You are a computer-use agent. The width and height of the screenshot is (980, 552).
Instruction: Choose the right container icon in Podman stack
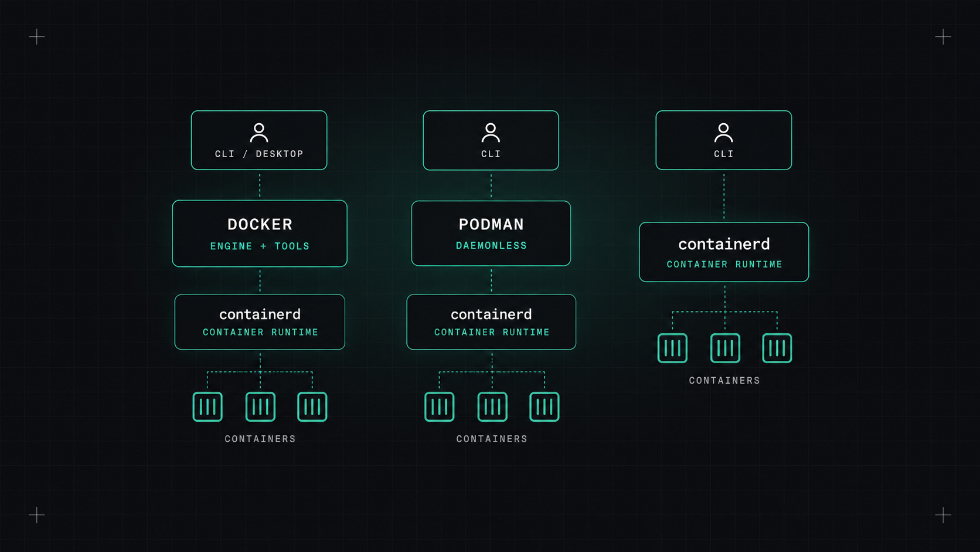[x=545, y=407]
